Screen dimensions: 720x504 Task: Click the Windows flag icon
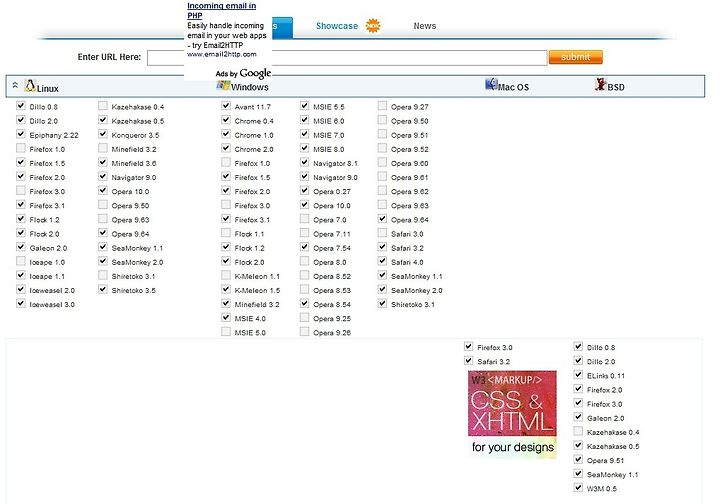[x=223, y=85]
